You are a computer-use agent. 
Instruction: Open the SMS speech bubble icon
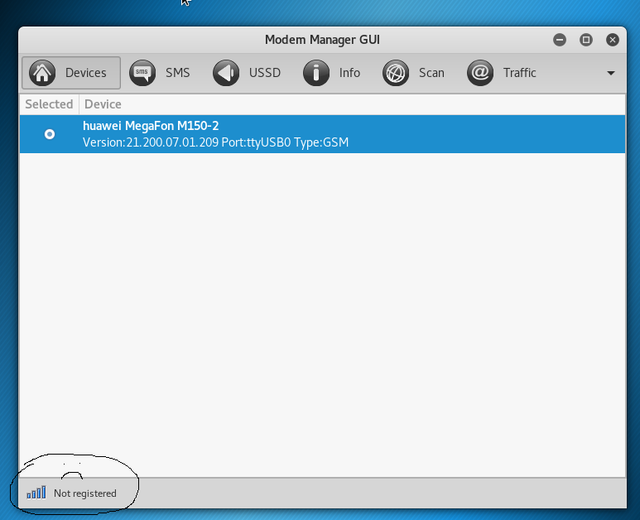[142, 73]
